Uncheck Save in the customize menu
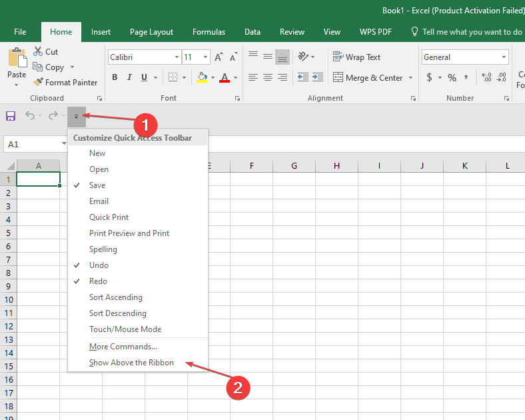Image resolution: width=525 pixels, height=420 pixels. click(x=97, y=185)
